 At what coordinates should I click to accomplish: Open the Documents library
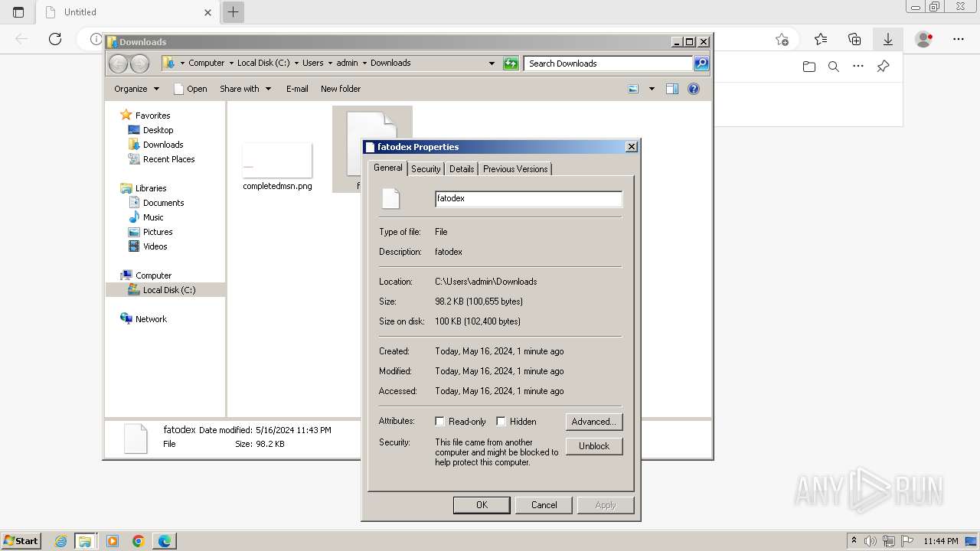163,203
